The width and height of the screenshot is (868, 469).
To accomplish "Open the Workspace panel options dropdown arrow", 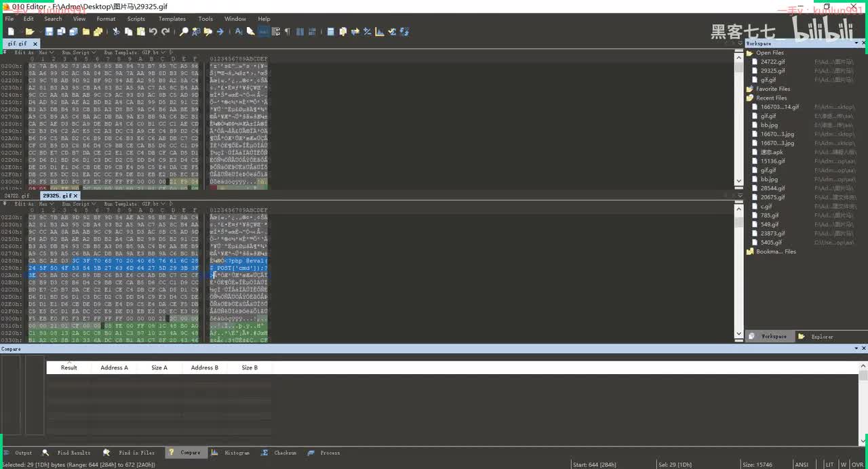I will pos(856,43).
